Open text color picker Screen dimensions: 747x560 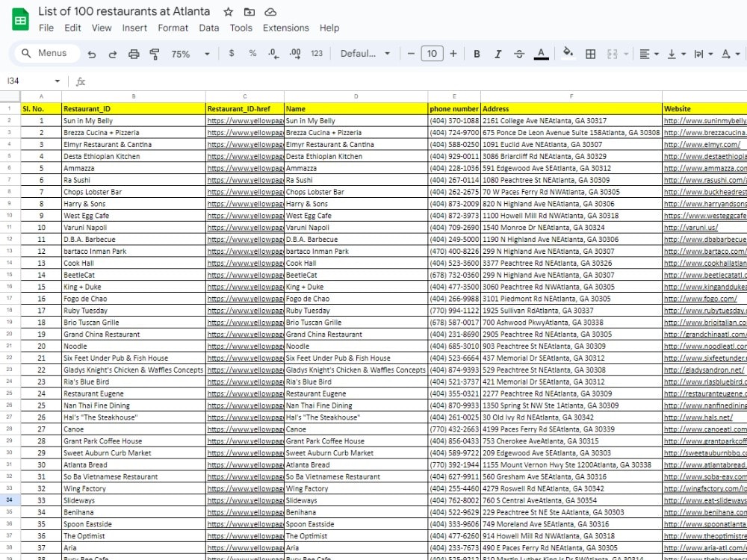pyautogui.click(x=541, y=53)
